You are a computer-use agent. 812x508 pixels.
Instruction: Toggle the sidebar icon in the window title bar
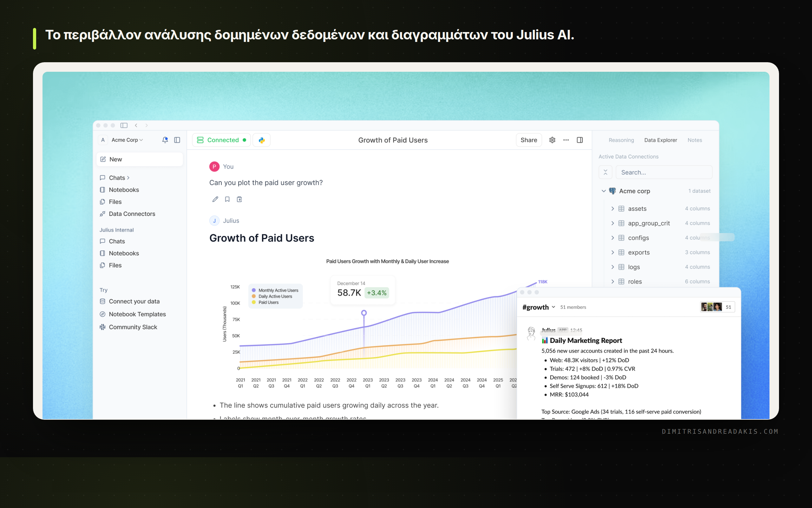[x=124, y=125]
